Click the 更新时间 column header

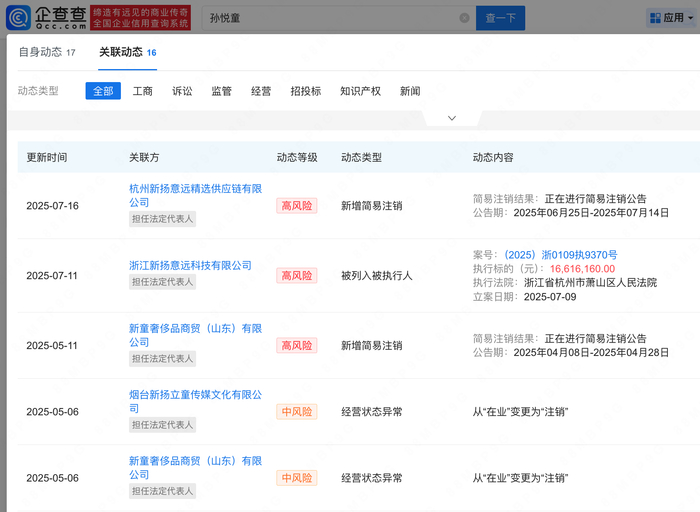click(47, 158)
